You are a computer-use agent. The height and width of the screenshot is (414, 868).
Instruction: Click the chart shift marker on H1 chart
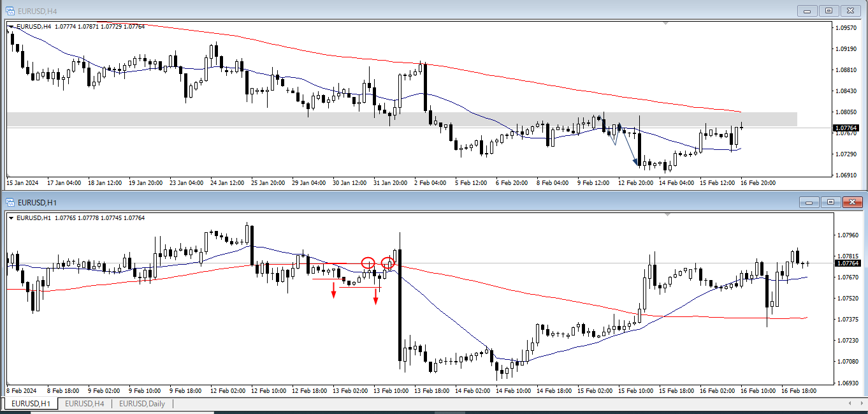tap(666, 215)
